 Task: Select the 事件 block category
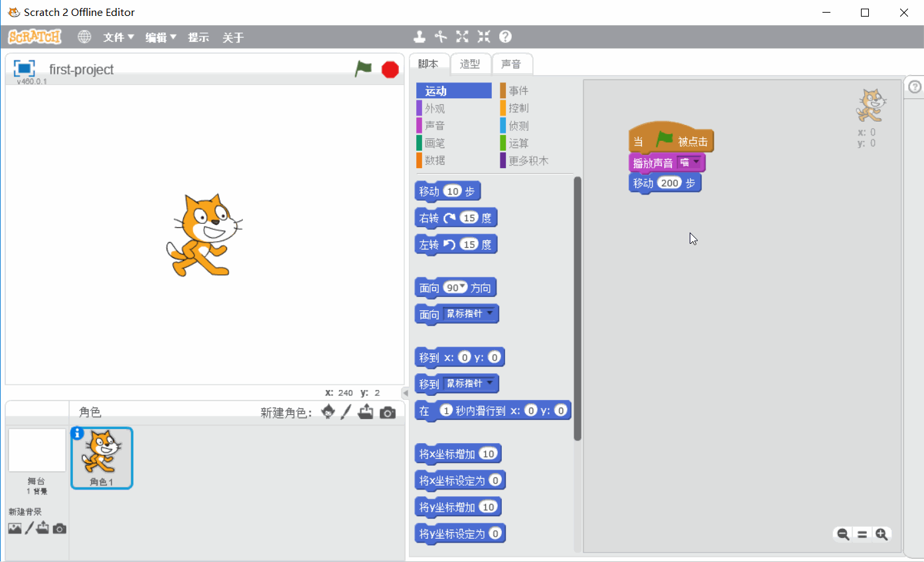click(518, 91)
